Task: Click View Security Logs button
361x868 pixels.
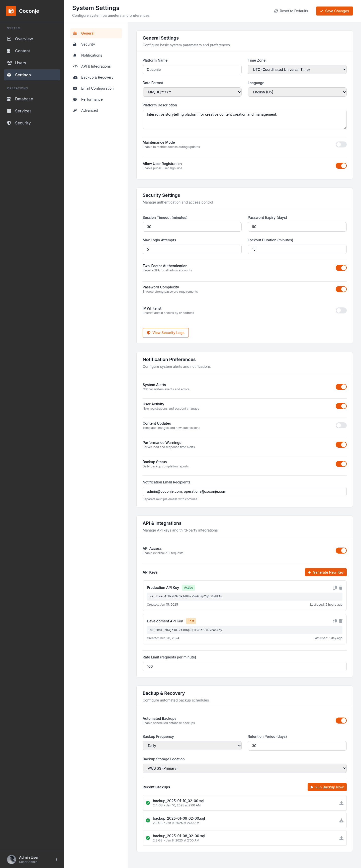Action: pos(166,333)
